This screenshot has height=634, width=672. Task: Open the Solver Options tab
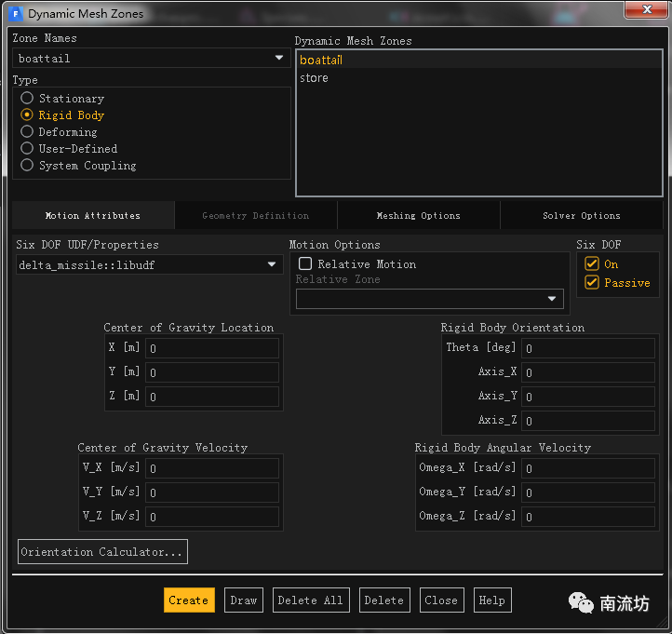[581, 216]
